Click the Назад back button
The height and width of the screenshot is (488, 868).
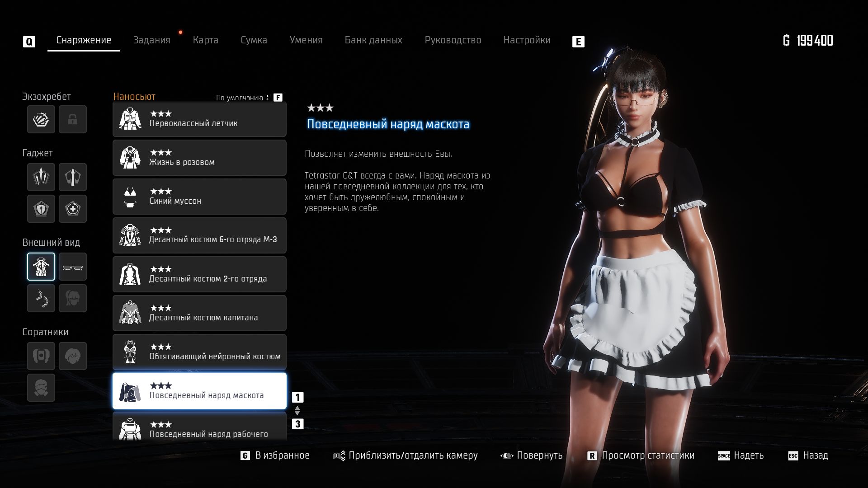pos(808,455)
